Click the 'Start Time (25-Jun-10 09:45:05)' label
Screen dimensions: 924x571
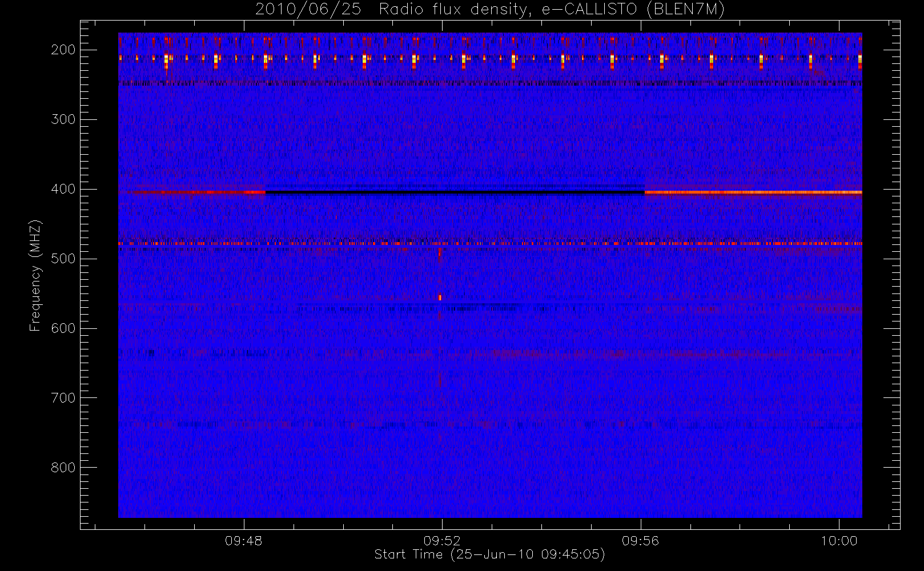coord(489,554)
